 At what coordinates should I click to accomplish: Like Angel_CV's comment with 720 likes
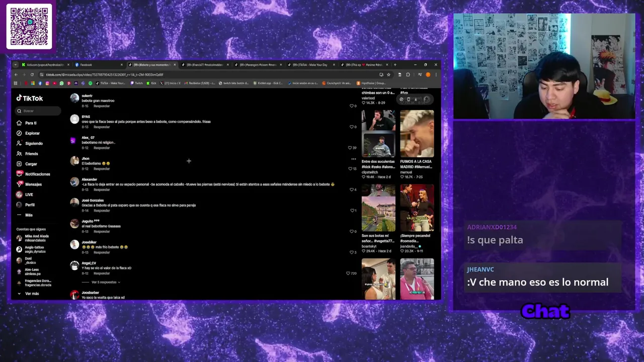[348, 273]
